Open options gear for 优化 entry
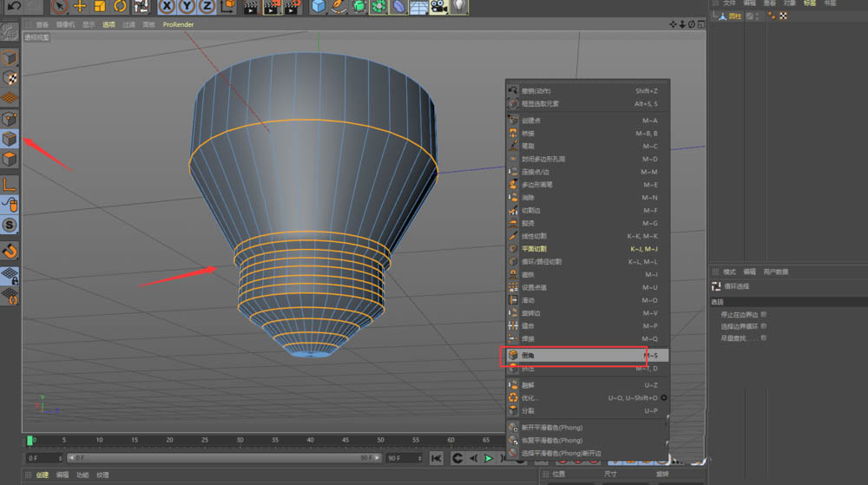The height and width of the screenshot is (485, 868). click(x=664, y=397)
